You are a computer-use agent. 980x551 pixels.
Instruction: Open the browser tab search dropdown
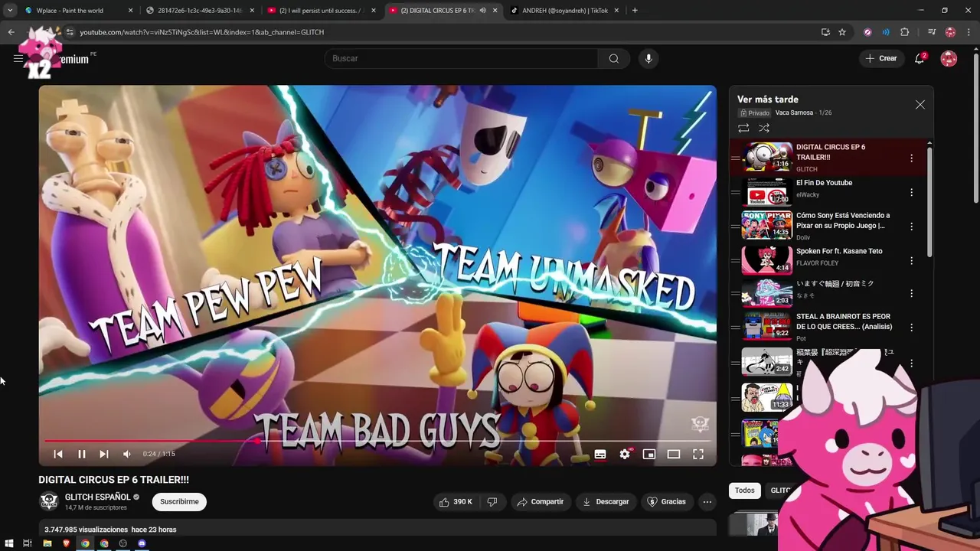pos(10,11)
